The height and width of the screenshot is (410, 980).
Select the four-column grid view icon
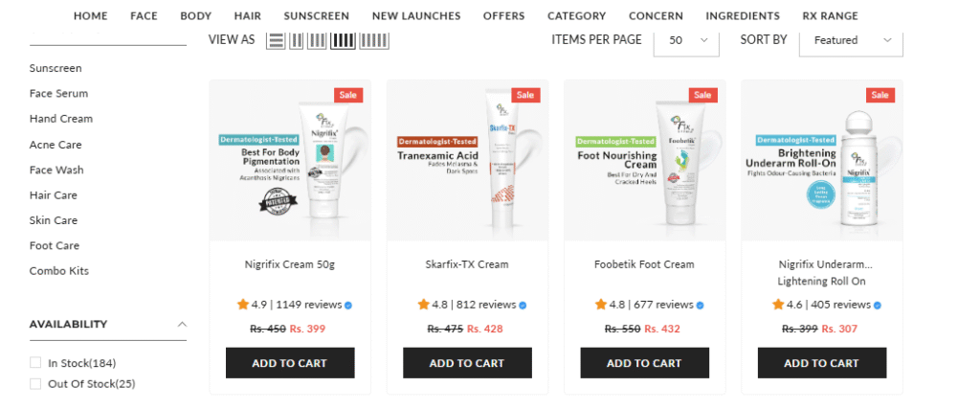[x=342, y=40]
